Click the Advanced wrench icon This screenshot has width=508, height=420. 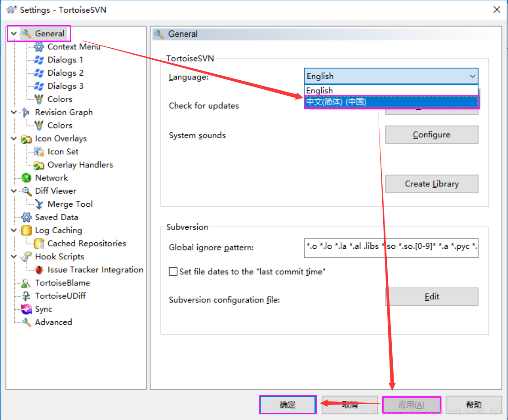[x=26, y=322]
